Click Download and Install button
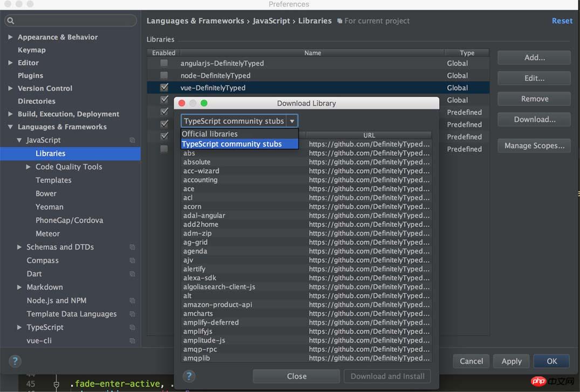Image resolution: width=580 pixels, height=392 pixels. [387, 376]
